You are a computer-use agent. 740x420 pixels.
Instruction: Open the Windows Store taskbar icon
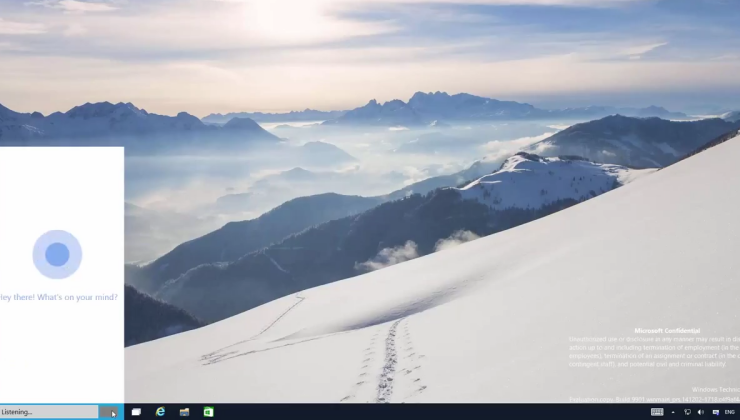(209, 412)
